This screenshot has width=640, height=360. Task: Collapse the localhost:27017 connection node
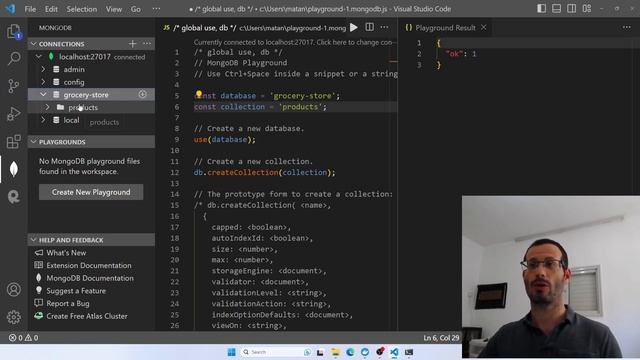[39, 57]
